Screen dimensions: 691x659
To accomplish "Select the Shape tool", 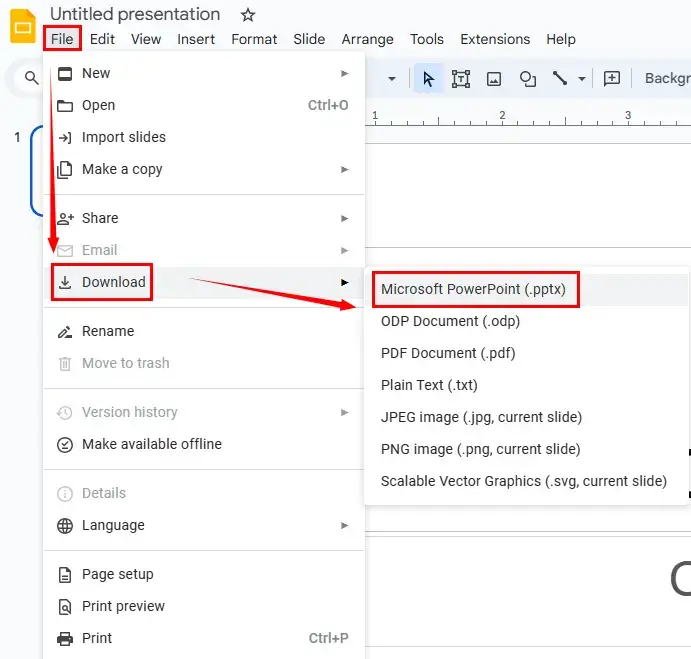I will [x=527, y=78].
